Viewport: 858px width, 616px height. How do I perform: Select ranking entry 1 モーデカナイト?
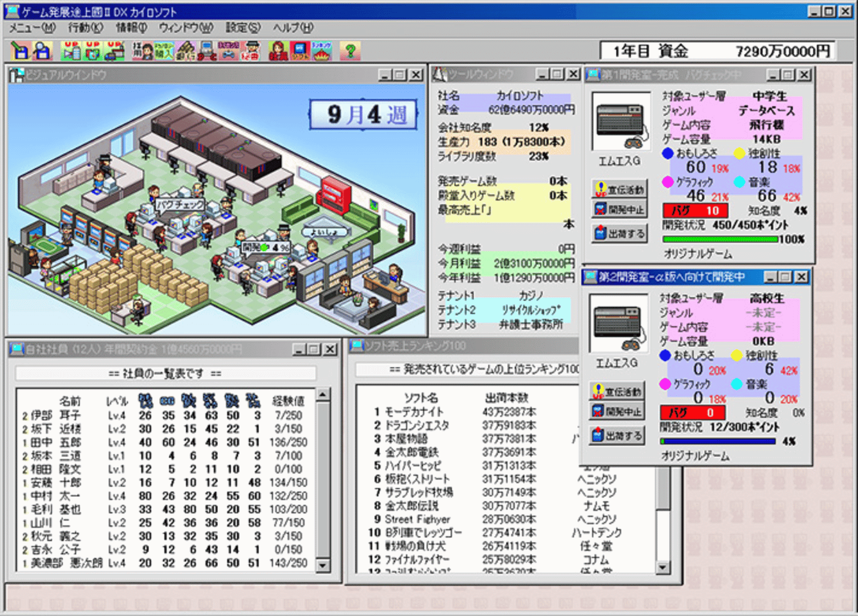pyautogui.click(x=468, y=412)
